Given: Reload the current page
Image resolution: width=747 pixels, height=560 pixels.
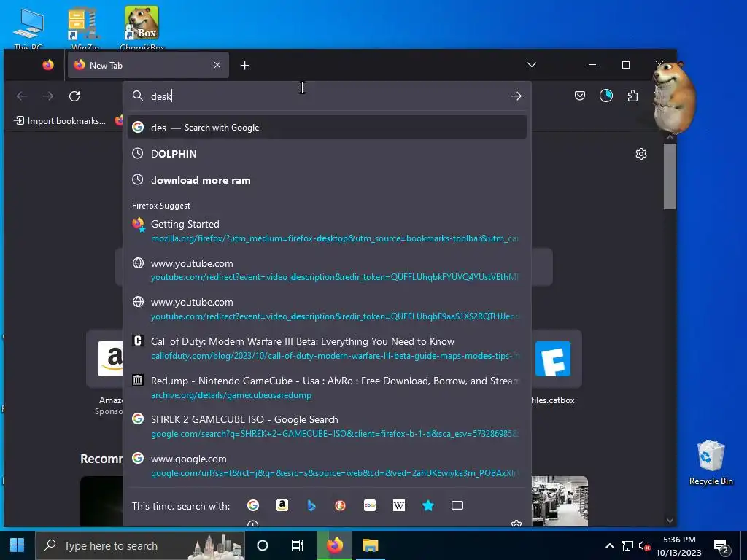Looking at the screenshot, I should [74, 96].
